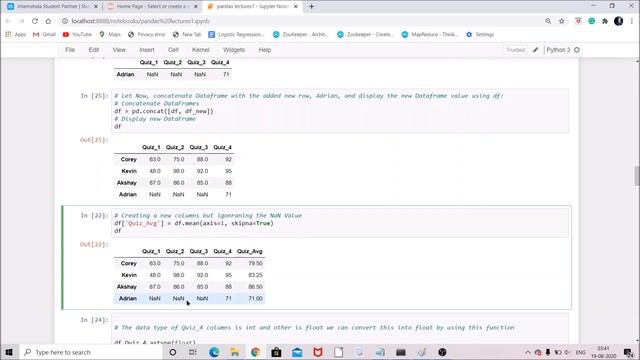Image resolution: width=640 pixels, height=360 pixels.
Task: Open the MapReduce bookmark
Action: [x=430, y=35]
